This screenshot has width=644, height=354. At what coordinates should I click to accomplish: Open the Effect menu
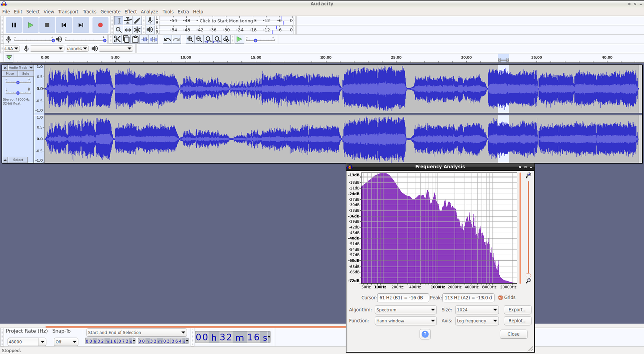pos(131,11)
